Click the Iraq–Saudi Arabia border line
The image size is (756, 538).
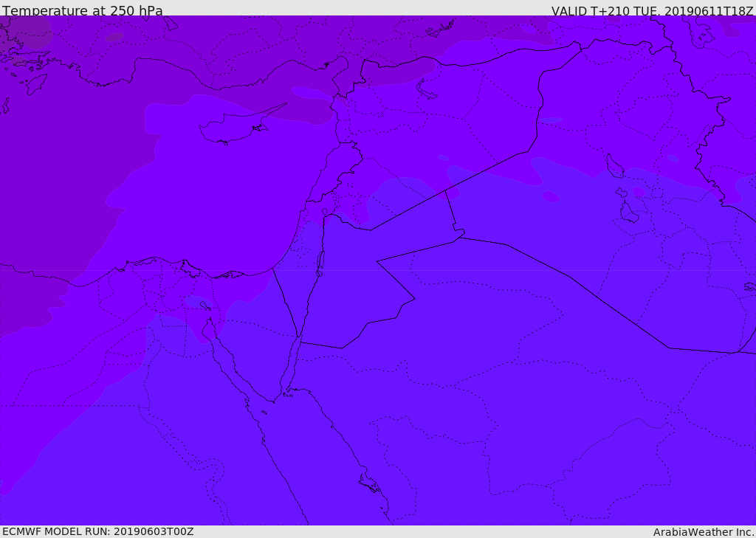(x=568, y=276)
